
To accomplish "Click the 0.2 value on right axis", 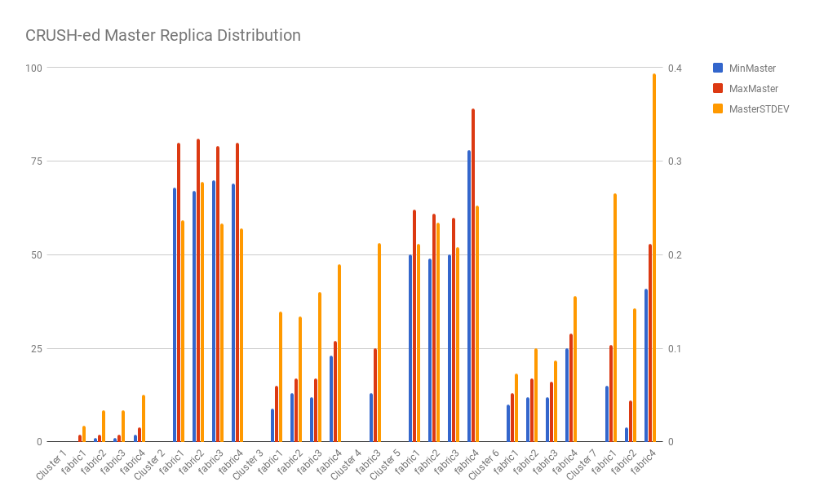I will pos(673,254).
